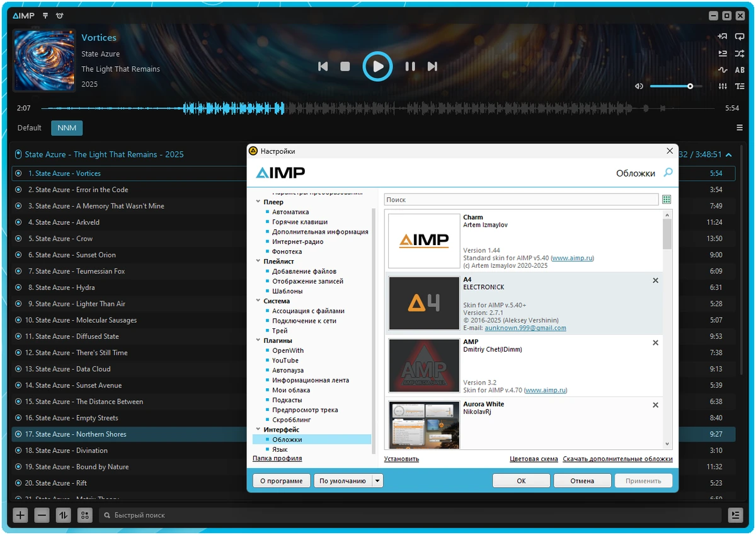Viewport: 756px width, 535px height.
Task: Seek within the waveform progress bar
Action: (x=377, y=108)
